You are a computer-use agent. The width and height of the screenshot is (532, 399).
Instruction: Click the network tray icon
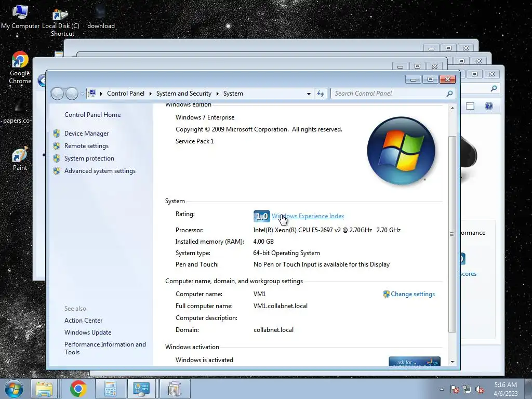tap(467, 389)
